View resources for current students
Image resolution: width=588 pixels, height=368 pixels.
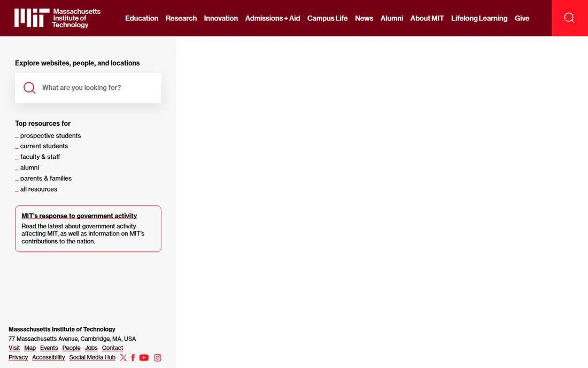[x=44, y=146]
